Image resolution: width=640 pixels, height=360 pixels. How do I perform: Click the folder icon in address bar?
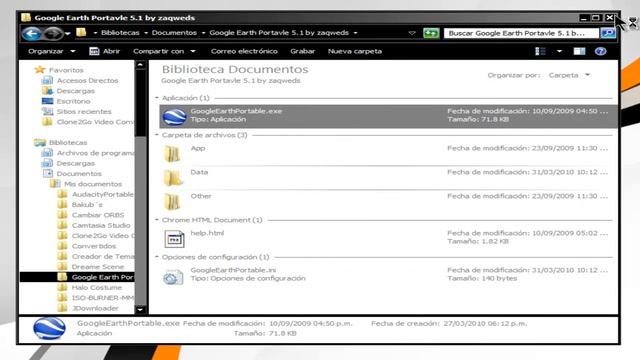81,32
